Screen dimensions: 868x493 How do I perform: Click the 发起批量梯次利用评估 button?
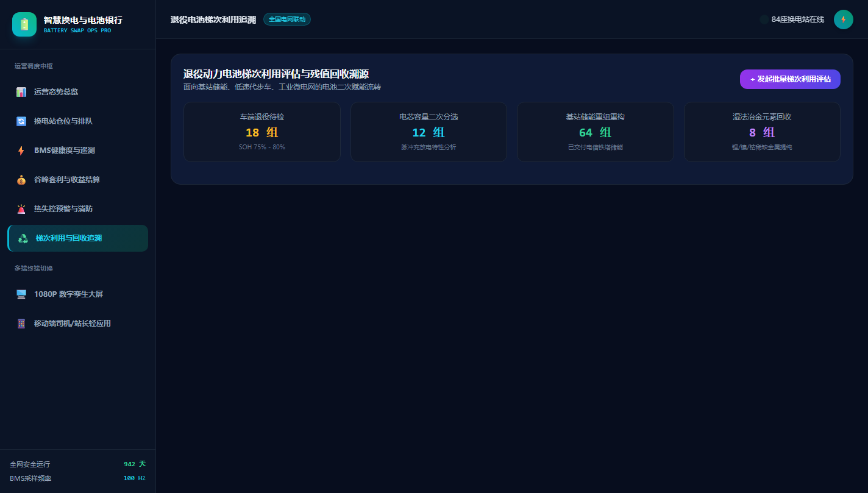790,79
